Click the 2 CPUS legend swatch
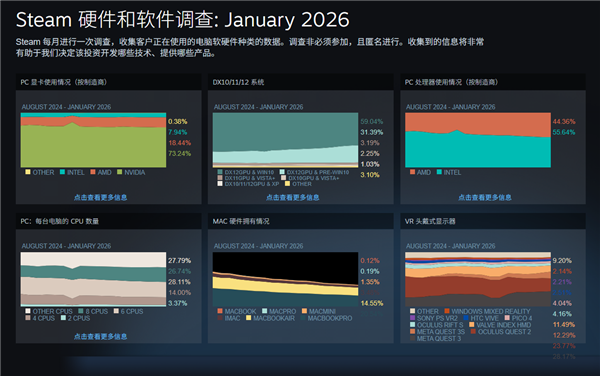 [x=63, y=318]
